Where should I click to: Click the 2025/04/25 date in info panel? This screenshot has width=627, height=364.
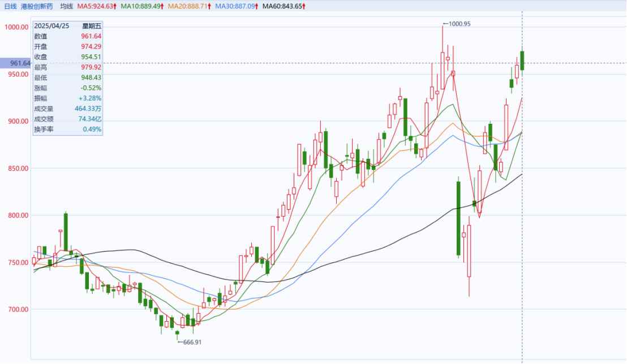51,26
